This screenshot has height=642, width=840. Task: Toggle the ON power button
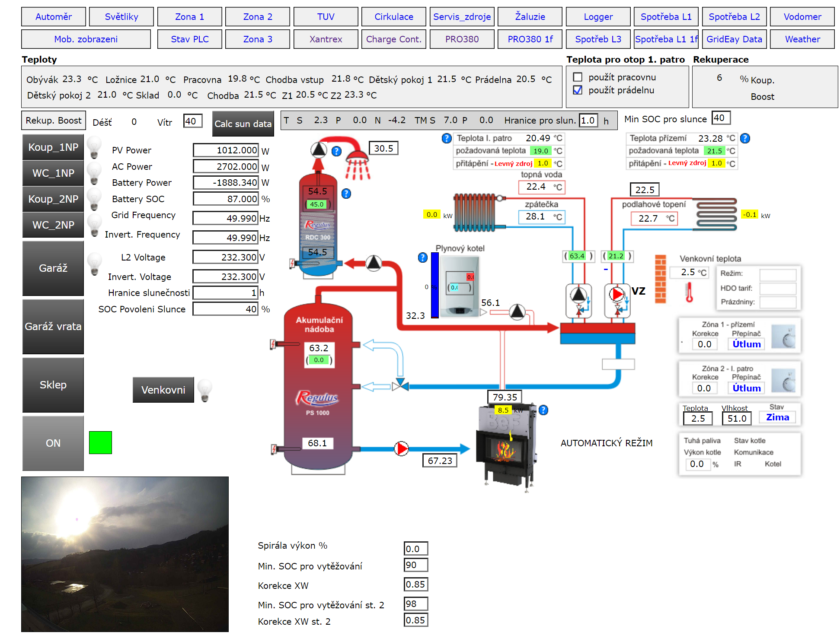tap(53, 443)
